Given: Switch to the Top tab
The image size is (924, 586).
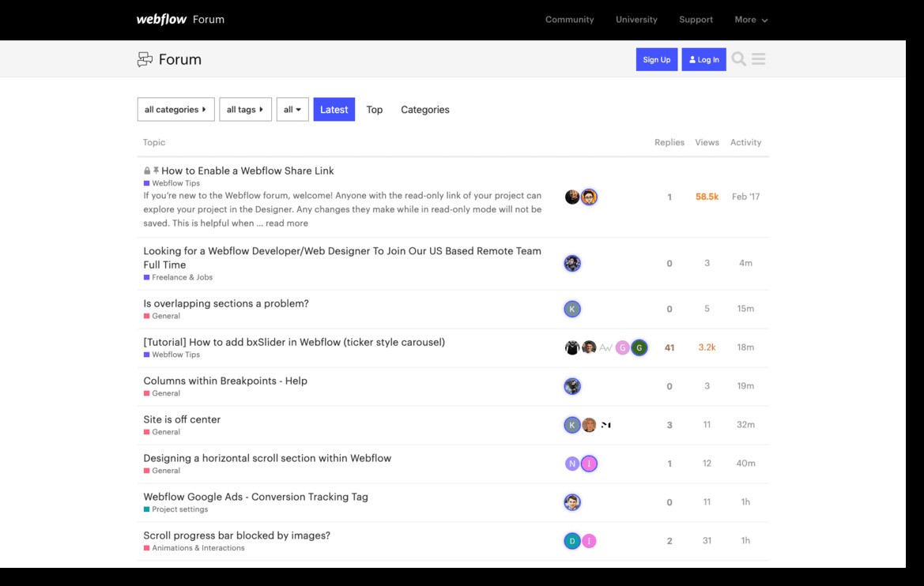Looking at the screenshot, I should (374, 110).
